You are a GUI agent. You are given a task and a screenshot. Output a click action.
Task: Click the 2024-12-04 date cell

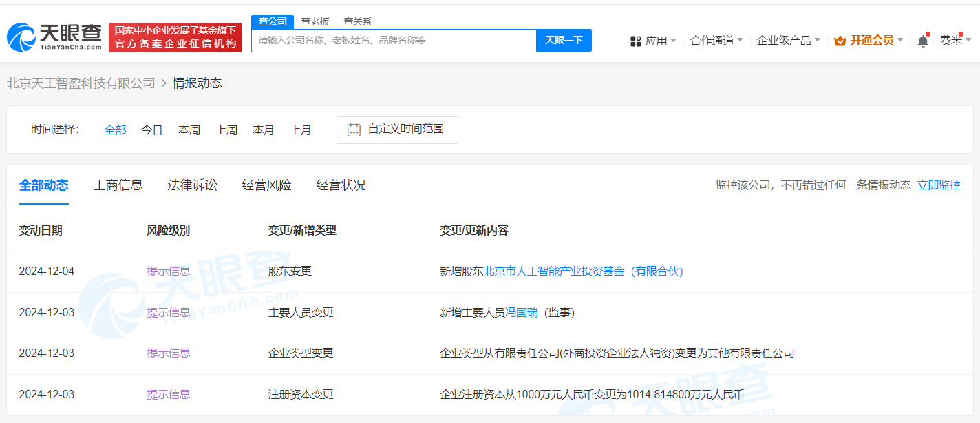pyautogui.click(x=47, y=271)
